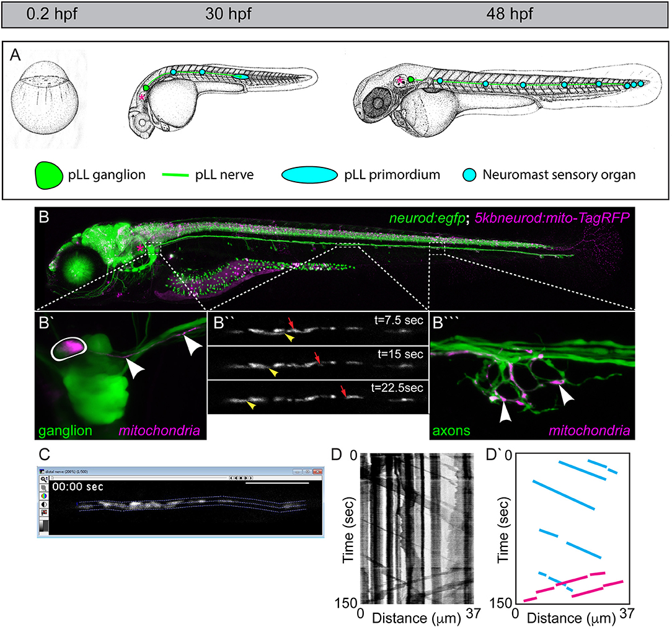Select the magnifier zoom tool
This screenshot has width=672, height=627.
click(43, 478)
